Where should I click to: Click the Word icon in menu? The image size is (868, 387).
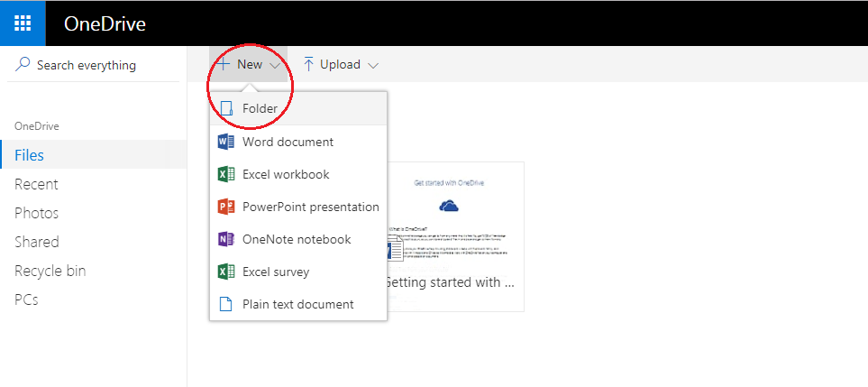point(226,142)
